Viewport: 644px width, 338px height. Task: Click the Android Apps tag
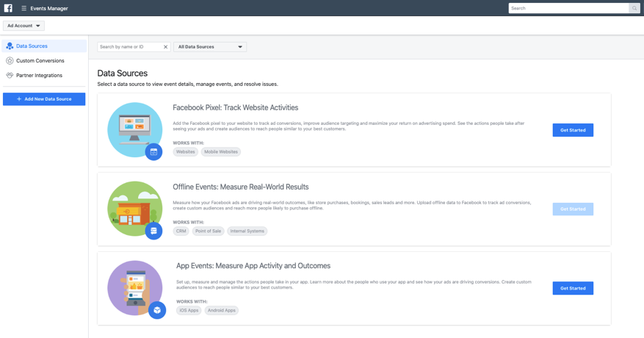[x=221, y=311]
